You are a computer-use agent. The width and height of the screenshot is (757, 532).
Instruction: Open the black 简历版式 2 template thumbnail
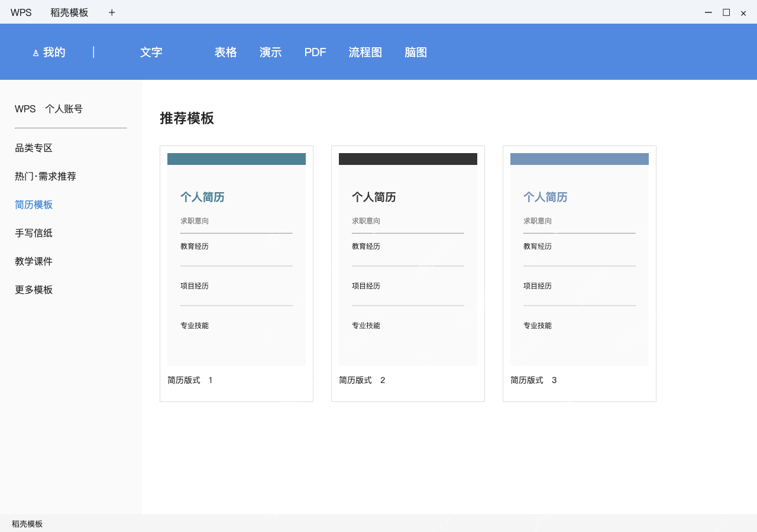[408, 259]
